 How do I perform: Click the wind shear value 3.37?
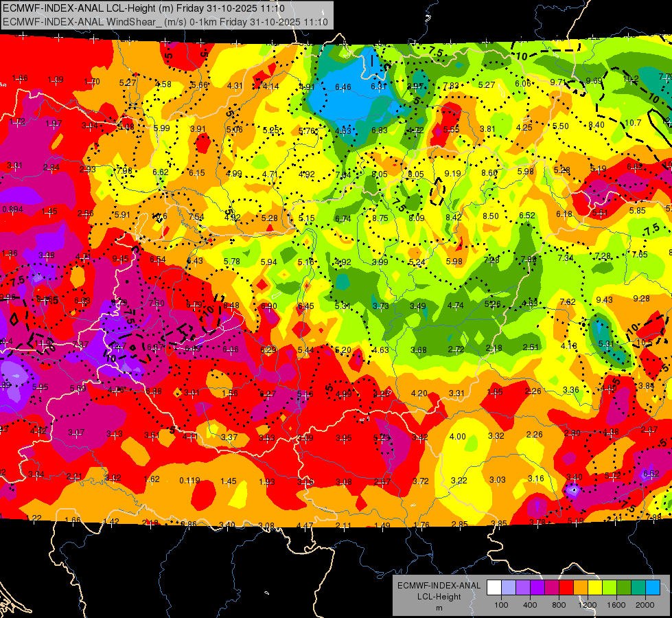coord(229,437)
